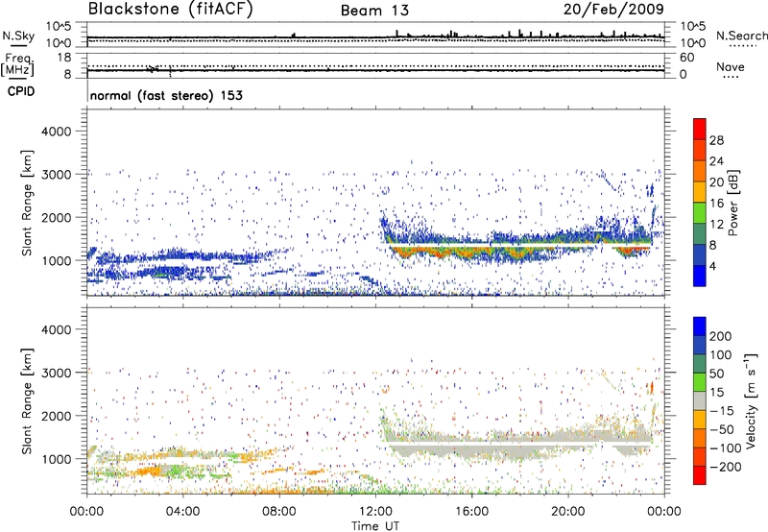
Task: Click the date "20/Feb/2009"
Action: coord(613,9)
